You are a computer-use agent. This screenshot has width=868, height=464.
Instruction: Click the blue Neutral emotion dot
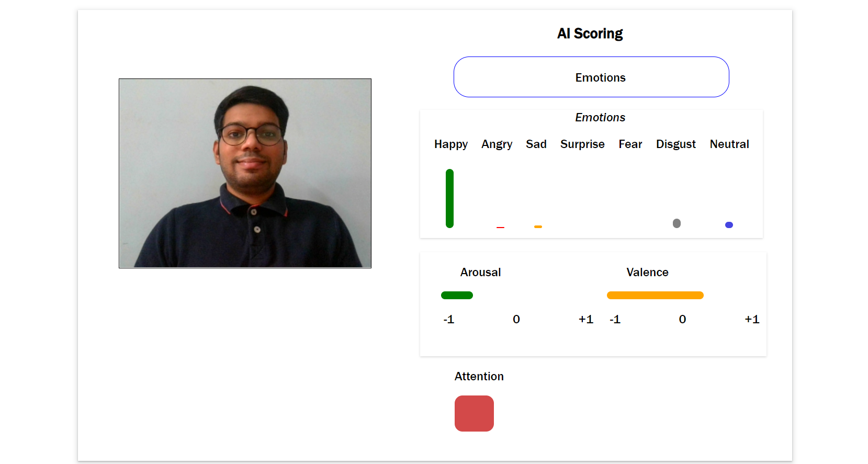coord(729,225)
